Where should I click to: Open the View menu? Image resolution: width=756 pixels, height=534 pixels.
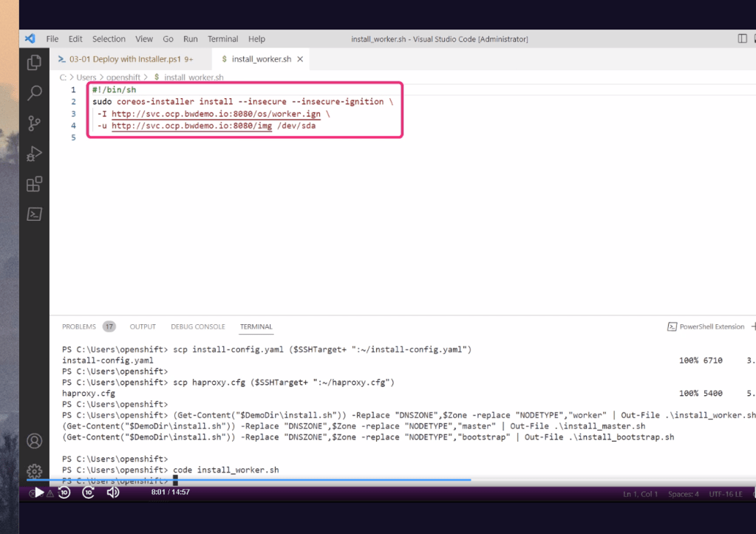click(143, 39)
